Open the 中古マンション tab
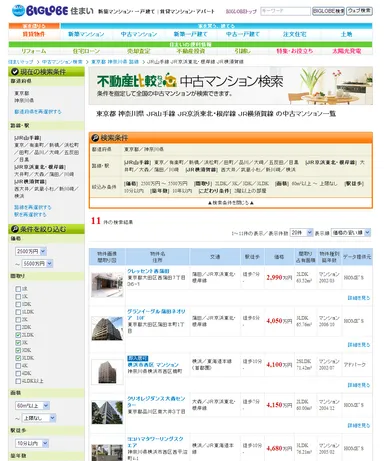The height and width of the screenshot is (461, 384). pyautogui.click(x=139, y=34)
